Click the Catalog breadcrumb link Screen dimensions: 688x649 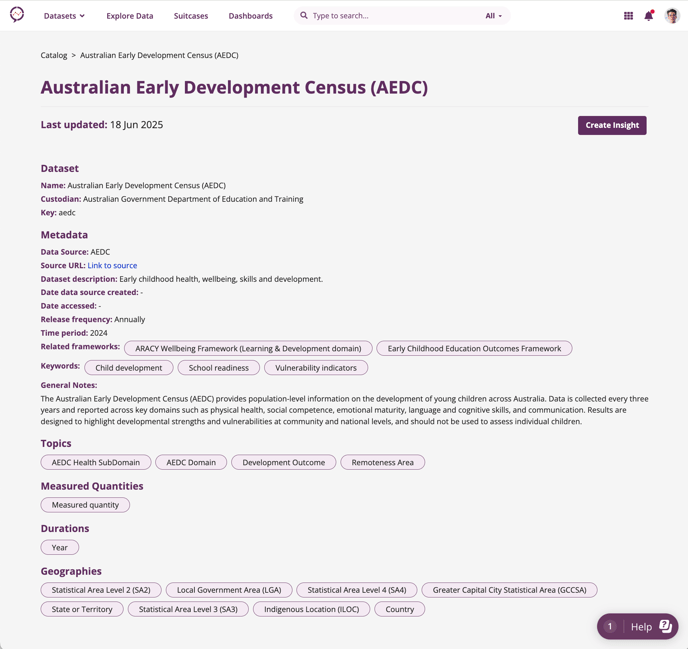(x=54, y=55)
